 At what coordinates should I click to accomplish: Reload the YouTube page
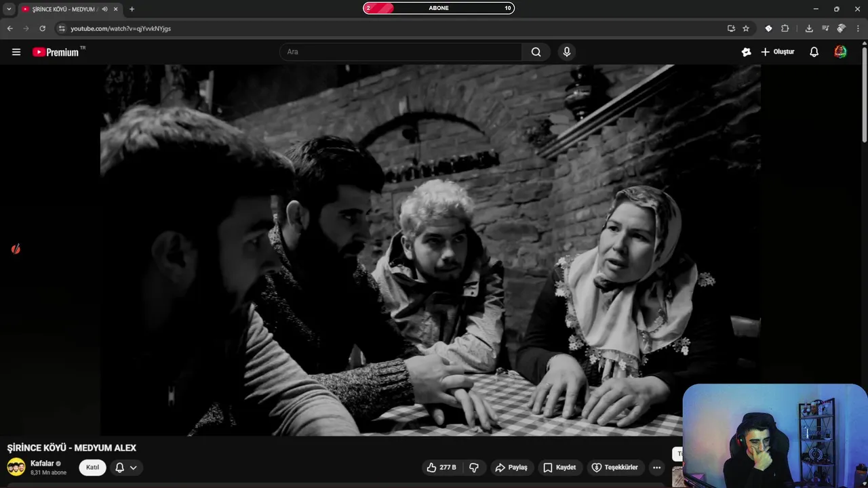(43, 28)
